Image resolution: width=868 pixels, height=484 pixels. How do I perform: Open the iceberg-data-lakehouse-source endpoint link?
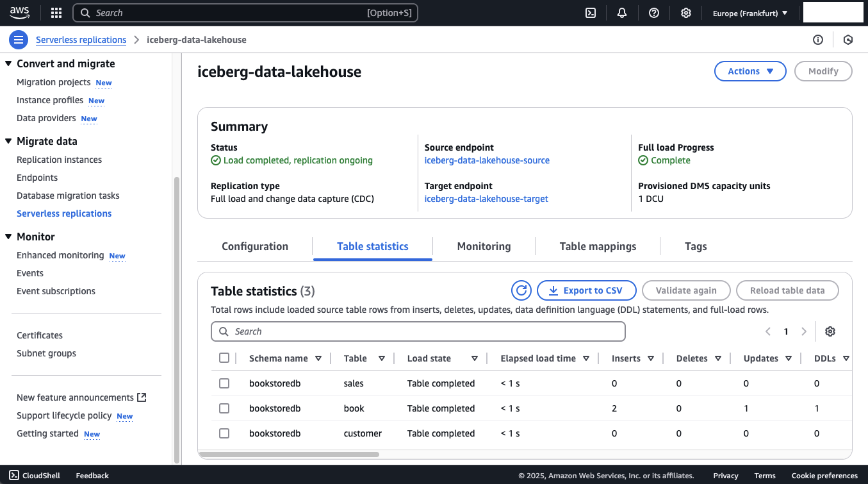click(x=487, y=160)
